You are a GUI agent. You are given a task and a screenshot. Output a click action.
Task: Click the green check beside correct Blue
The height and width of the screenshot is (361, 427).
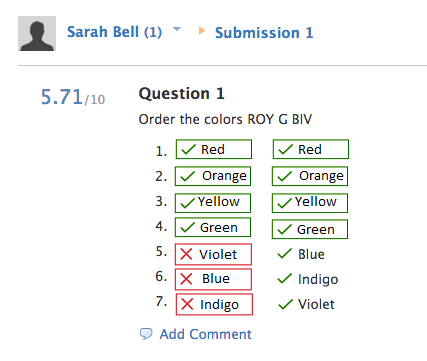click(285, 254)
